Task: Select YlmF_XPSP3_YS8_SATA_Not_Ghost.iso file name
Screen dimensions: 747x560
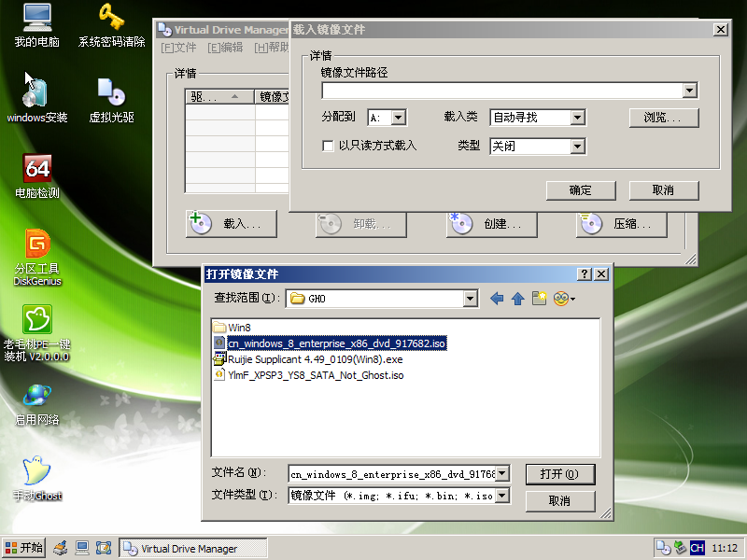Action: click(316, 375)
